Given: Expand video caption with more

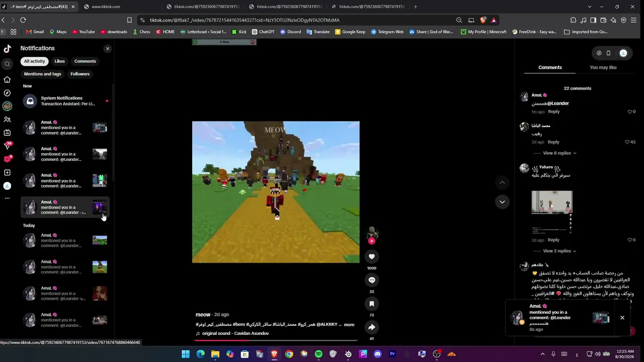Looking at the screenshot, I should pyautogui.click(x=349, y=325).
